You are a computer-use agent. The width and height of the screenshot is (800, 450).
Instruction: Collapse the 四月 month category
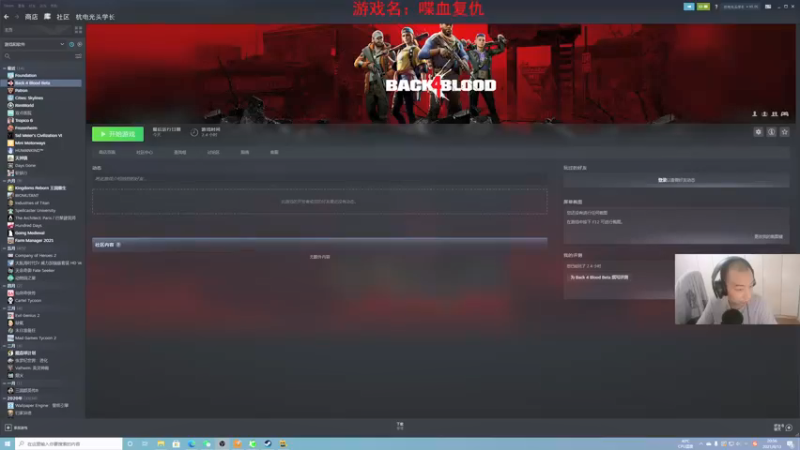tap(5, 286)
